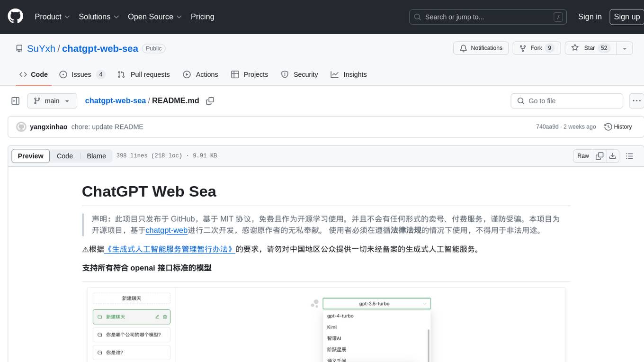The height and width of the screenshot is (362, 644).
Task: Click the Go to file search field
Action: pos(567,101)
